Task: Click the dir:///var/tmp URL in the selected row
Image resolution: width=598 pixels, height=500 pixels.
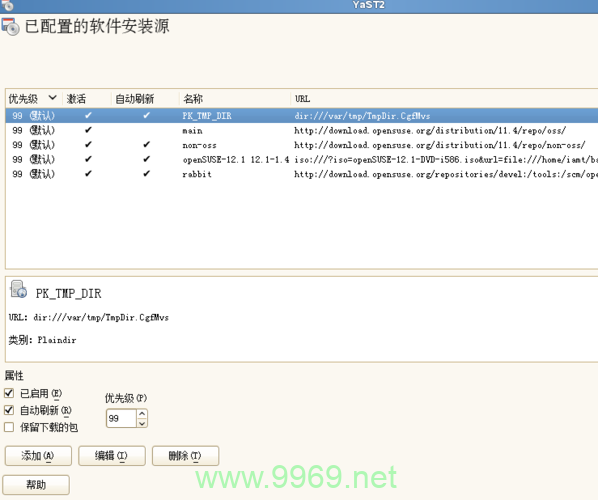Action: 362,116
